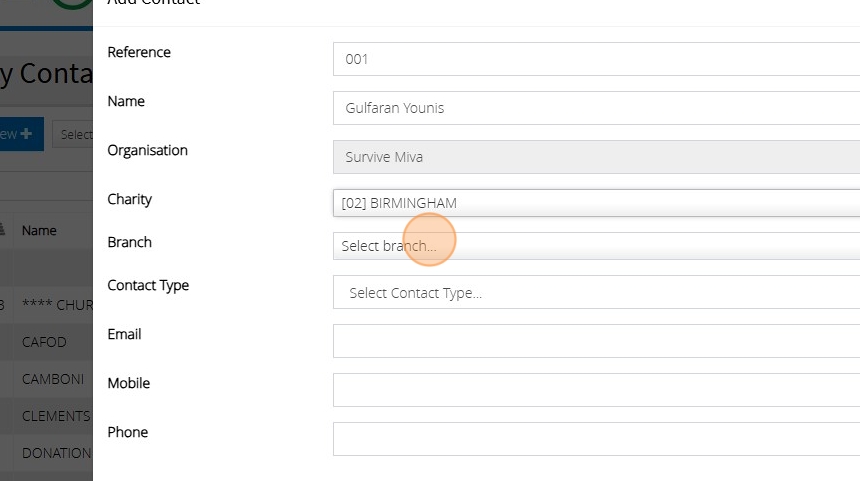
Task: Click the green logo circle at top
Action: point(72,4)
